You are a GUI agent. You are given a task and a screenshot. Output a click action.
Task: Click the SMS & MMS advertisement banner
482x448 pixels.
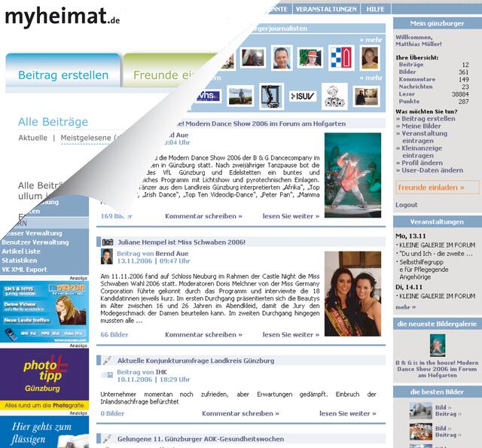pyautogui.click(x=44, y=312)
